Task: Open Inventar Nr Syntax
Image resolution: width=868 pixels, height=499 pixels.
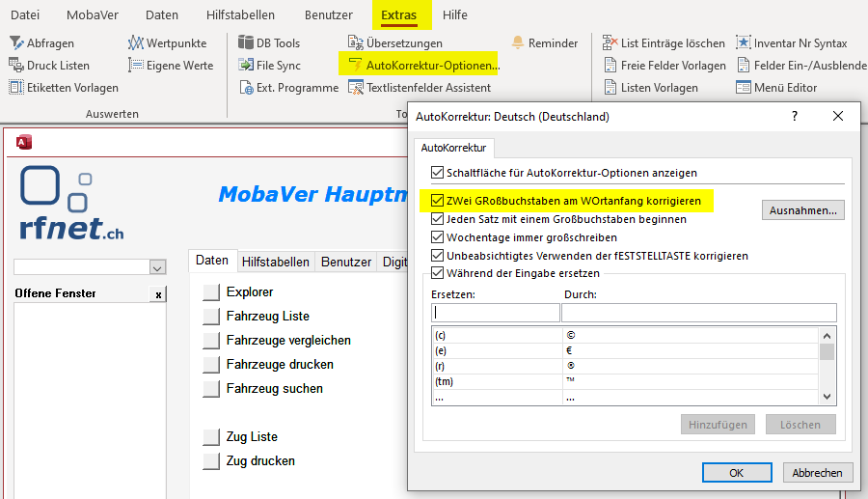Action: click(792, 43)
